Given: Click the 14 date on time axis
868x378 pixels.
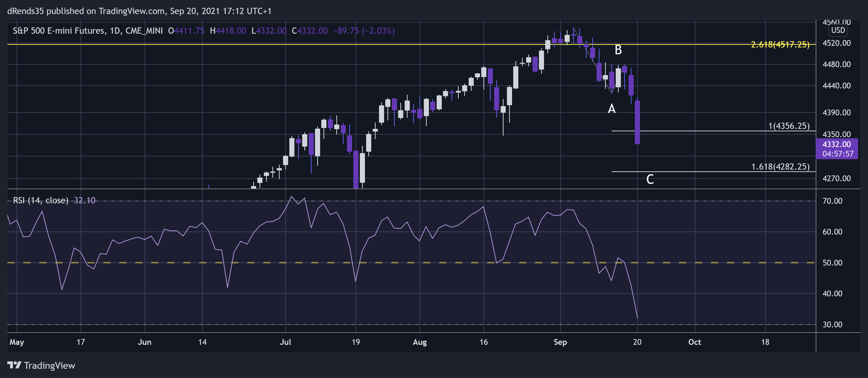Looking at the screenshot, I should (x=202, y=342).
